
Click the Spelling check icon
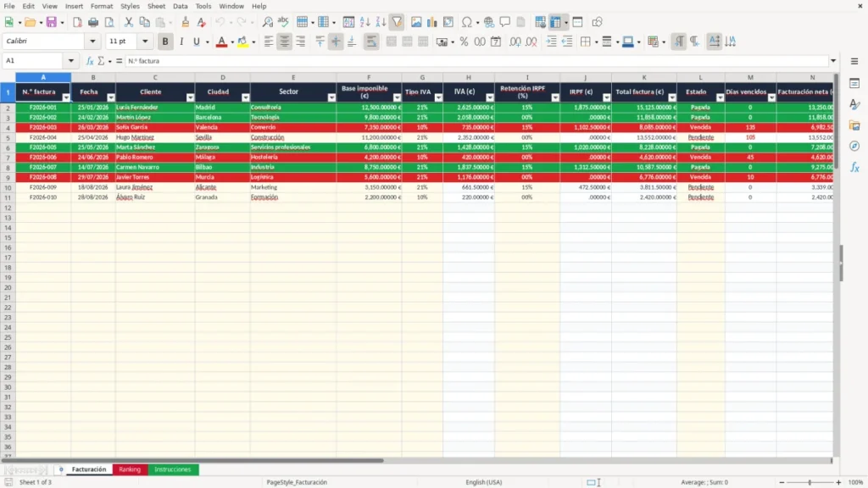283,22
